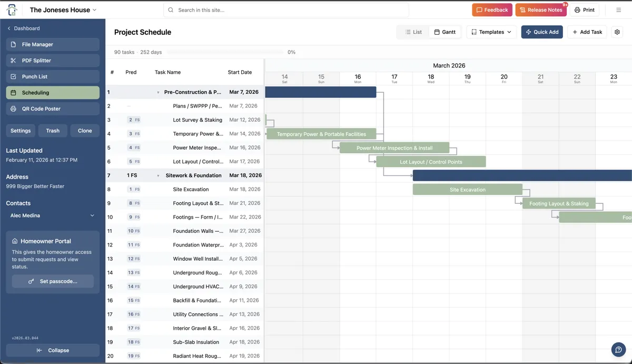The width and height of the screenshot is (632, 364).
Task: Select the Gantt view tab
Action: pos(445,32)
